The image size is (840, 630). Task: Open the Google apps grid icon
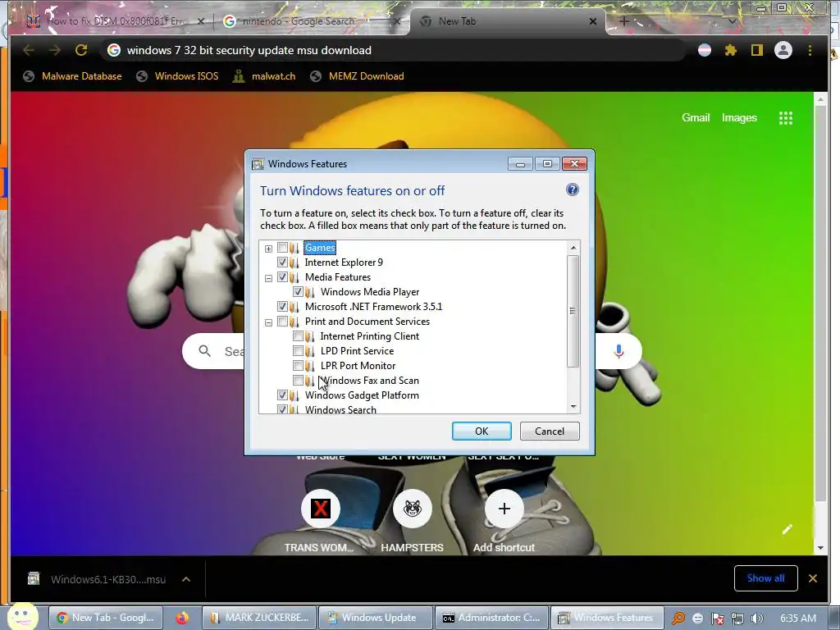click(785, 118)
